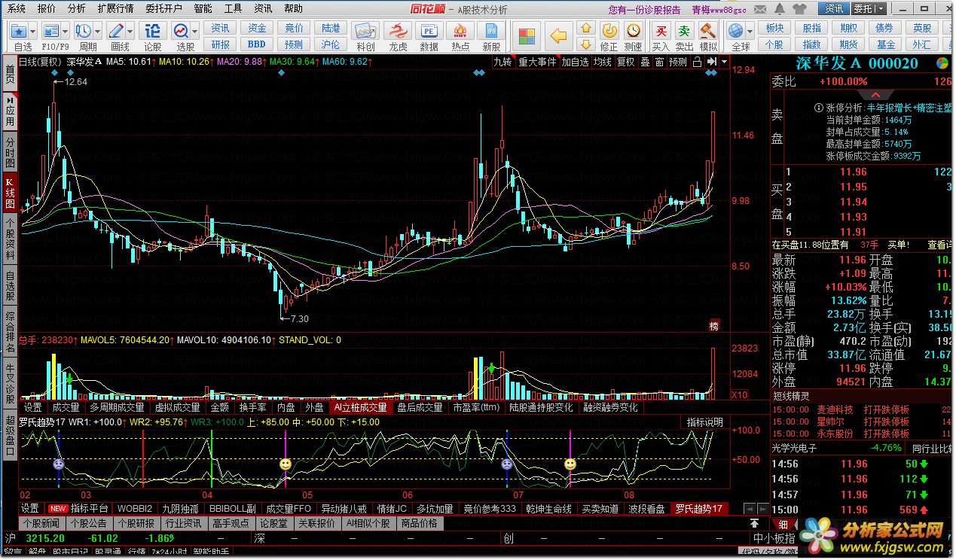Expand the 周期 period dropdown arrow
This screenshot has width=956, height=560.
(98, 31)
